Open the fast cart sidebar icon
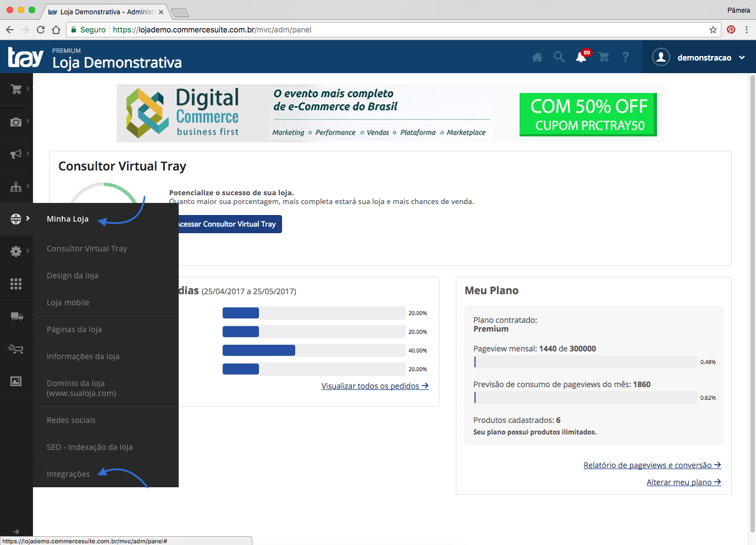 (x=16, y=349)
